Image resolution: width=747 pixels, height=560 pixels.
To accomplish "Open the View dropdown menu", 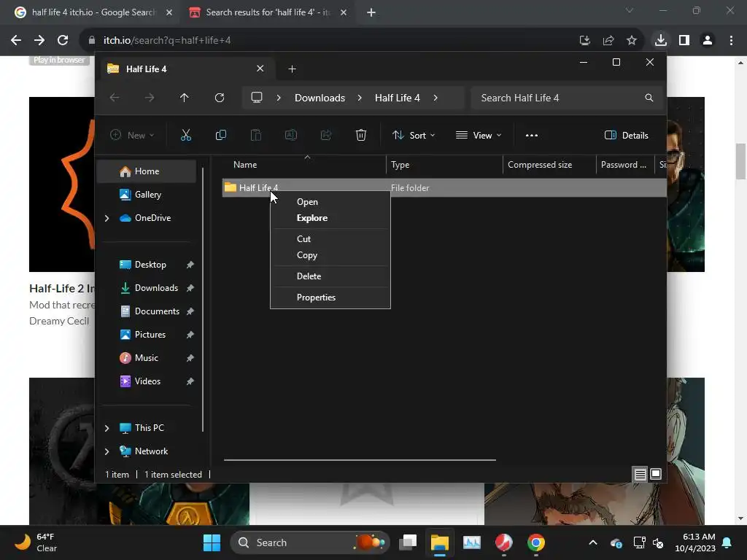I will [479, 135].
